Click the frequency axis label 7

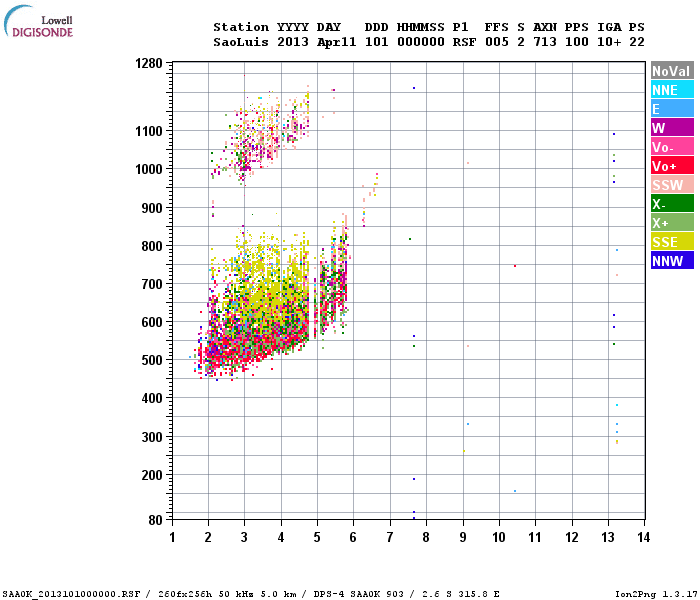390,537
